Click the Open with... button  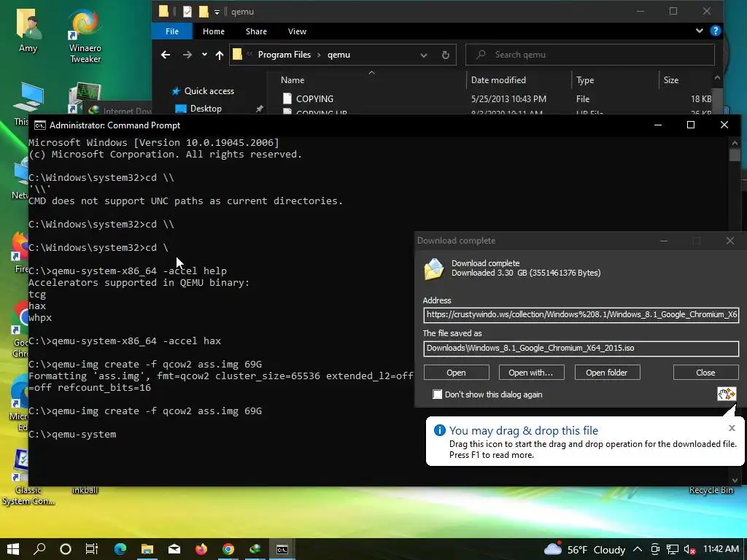point(531,373)
